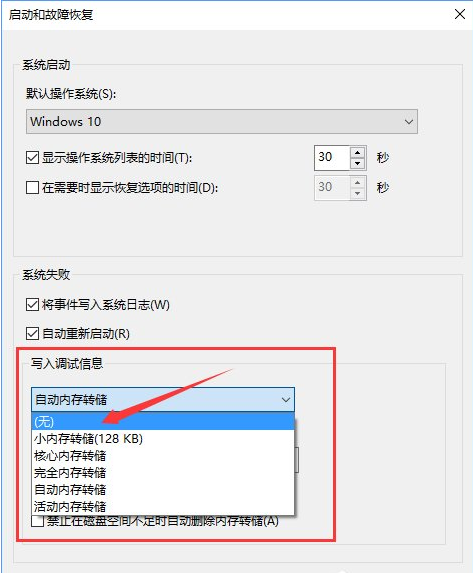473x573 pixels.
Task: Open the 默认操作系统 Windows 10 dropdown
Action: [x=222, y=121]
